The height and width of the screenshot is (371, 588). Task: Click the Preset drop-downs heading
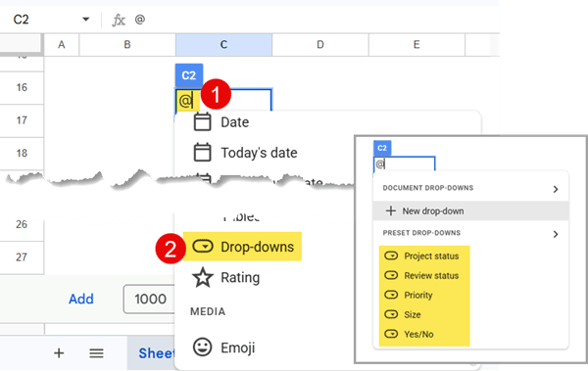[x=421, y=233]
